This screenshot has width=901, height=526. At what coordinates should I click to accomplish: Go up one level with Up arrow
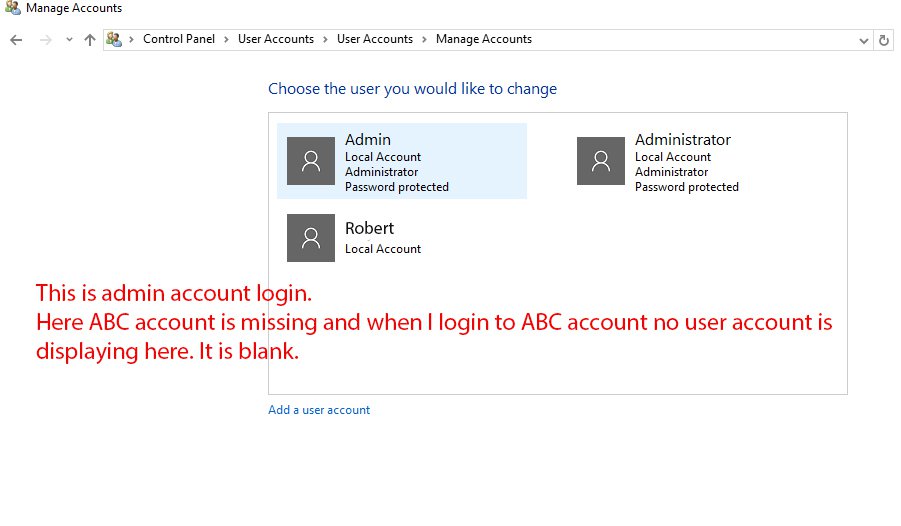click(x=90, y=40)
